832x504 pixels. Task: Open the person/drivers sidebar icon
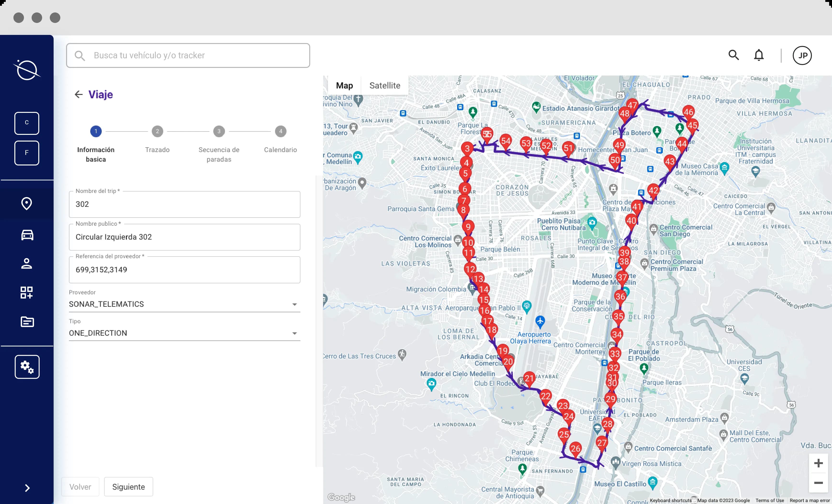click(27, 263)
